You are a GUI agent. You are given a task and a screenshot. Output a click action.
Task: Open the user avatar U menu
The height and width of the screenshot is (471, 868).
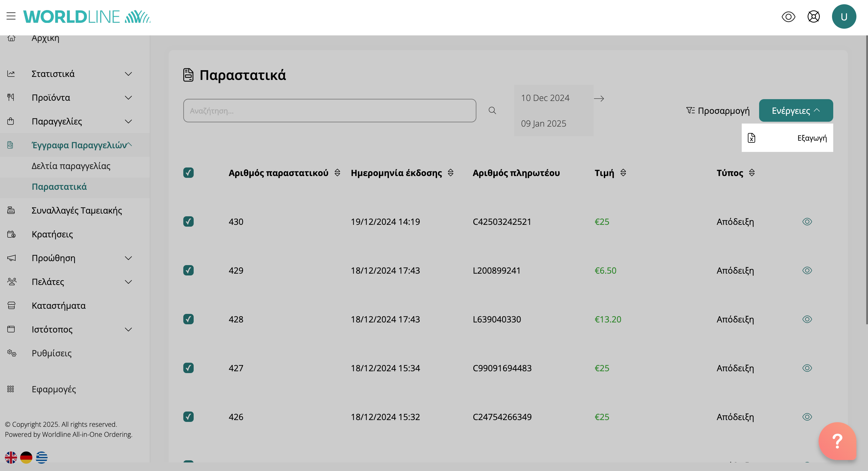point(844,16)
